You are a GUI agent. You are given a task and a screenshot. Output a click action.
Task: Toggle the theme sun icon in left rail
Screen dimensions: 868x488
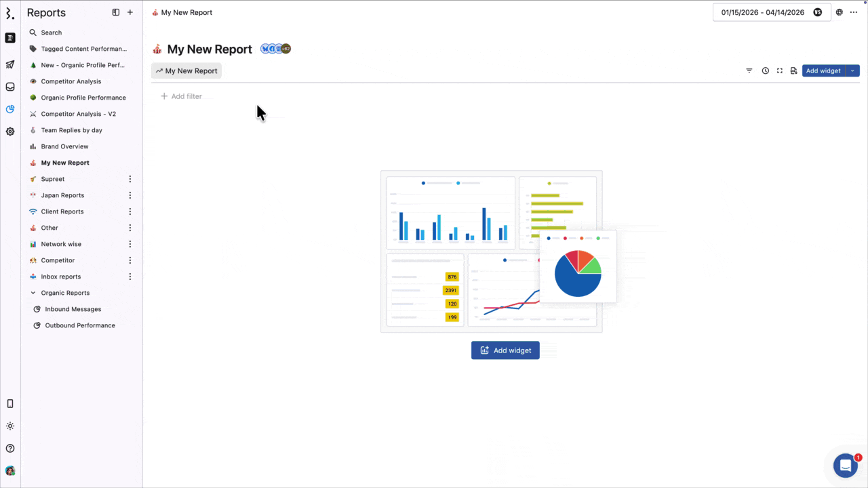coord(10,426)
